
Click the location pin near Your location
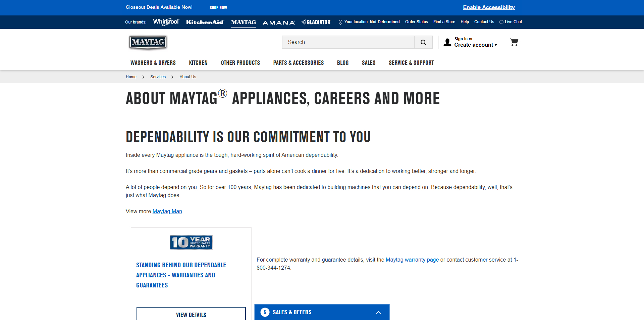coord(340,22)
